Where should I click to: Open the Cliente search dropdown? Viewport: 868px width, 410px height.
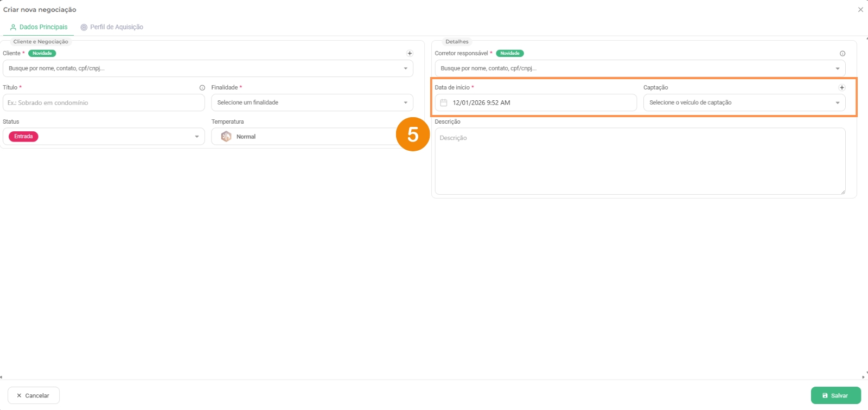[208, 68]
